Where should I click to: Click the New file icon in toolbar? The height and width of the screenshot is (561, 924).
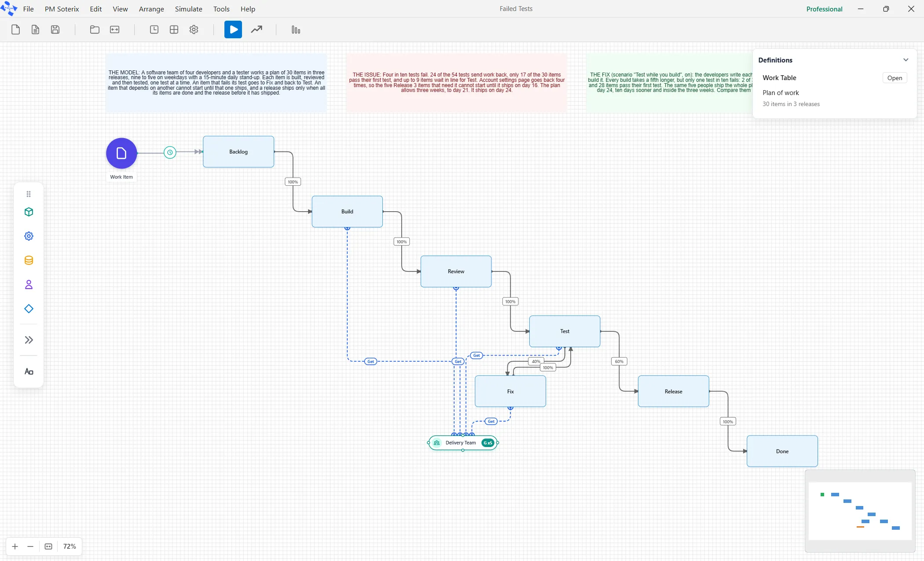(15, 29)
